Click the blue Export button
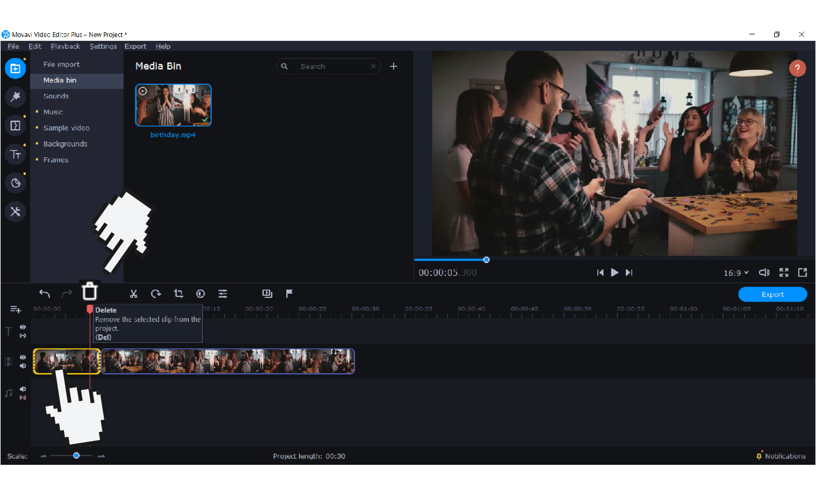Viewport: 816px width, 504px height. point(772,295)
